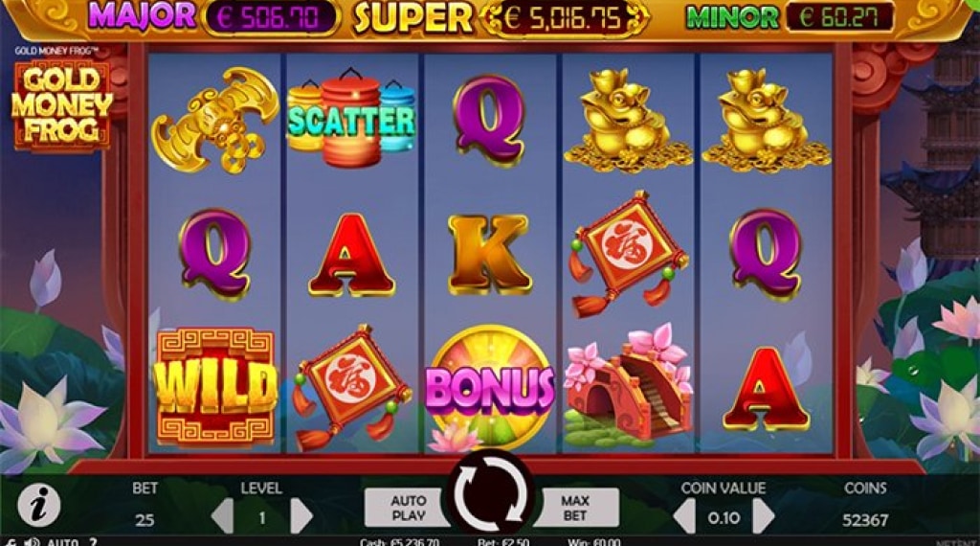Click the MAX BET button

pos(575,508)
